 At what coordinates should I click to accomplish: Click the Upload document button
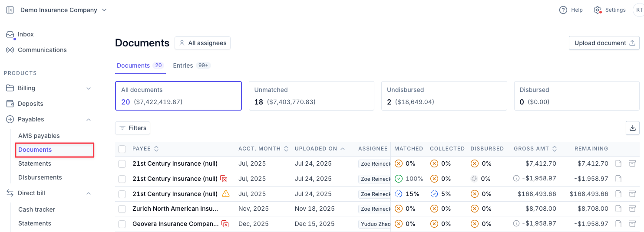pyautogui.click(x=604, y=43)
